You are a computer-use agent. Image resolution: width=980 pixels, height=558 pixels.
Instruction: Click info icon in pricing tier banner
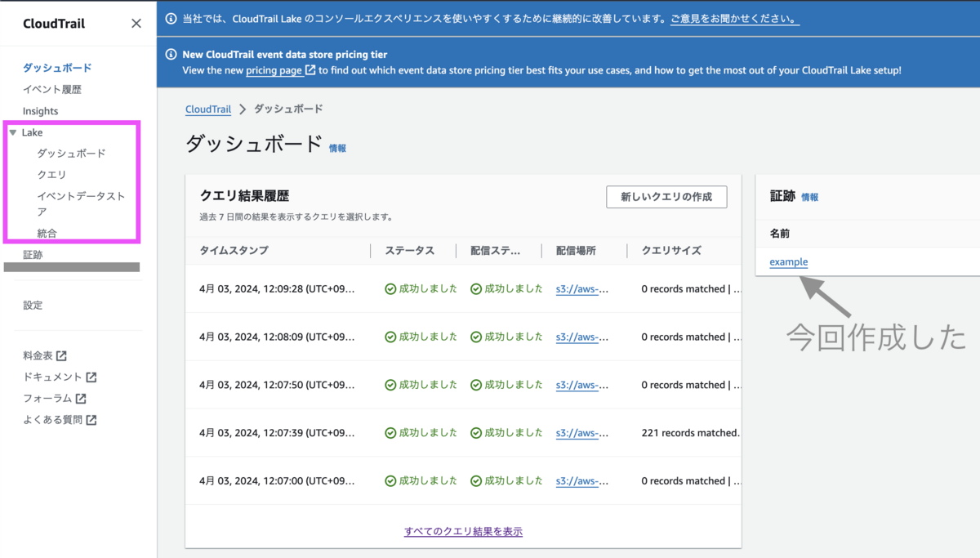[x=171, y=55]
